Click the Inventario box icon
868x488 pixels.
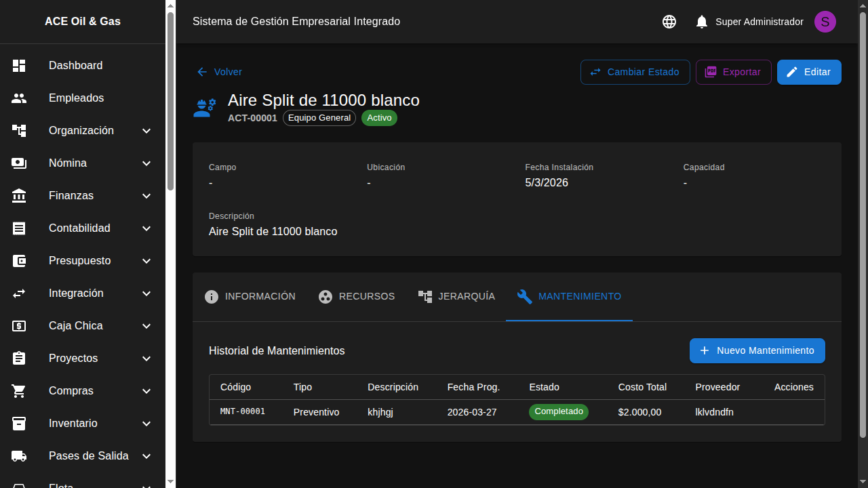[x=19, y=424]
